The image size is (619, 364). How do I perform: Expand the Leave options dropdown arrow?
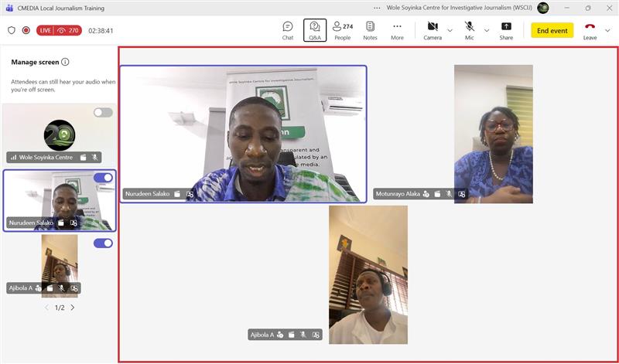click(607, 31)
